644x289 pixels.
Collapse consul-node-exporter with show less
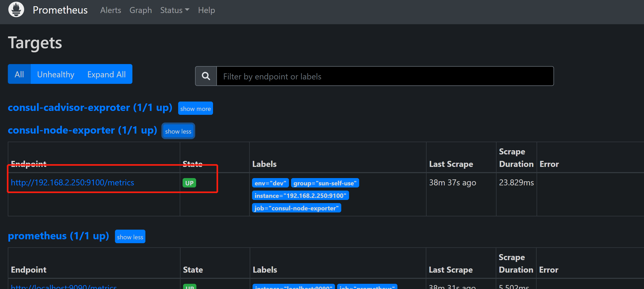coord(178,131)
